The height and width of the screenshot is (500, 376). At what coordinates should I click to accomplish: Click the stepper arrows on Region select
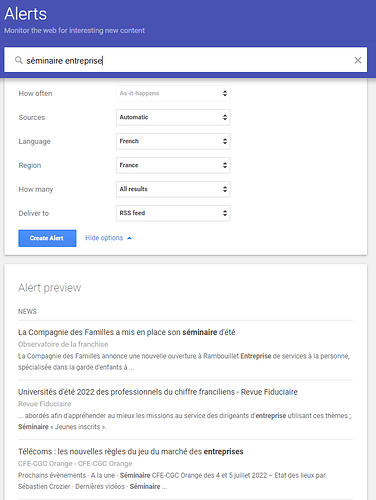click(225, 165)
